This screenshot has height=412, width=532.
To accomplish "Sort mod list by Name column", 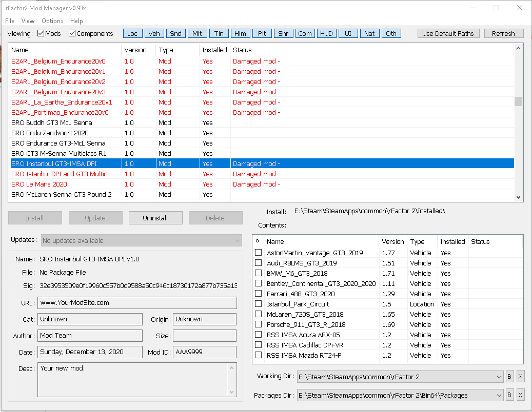I will pos(65,50).
